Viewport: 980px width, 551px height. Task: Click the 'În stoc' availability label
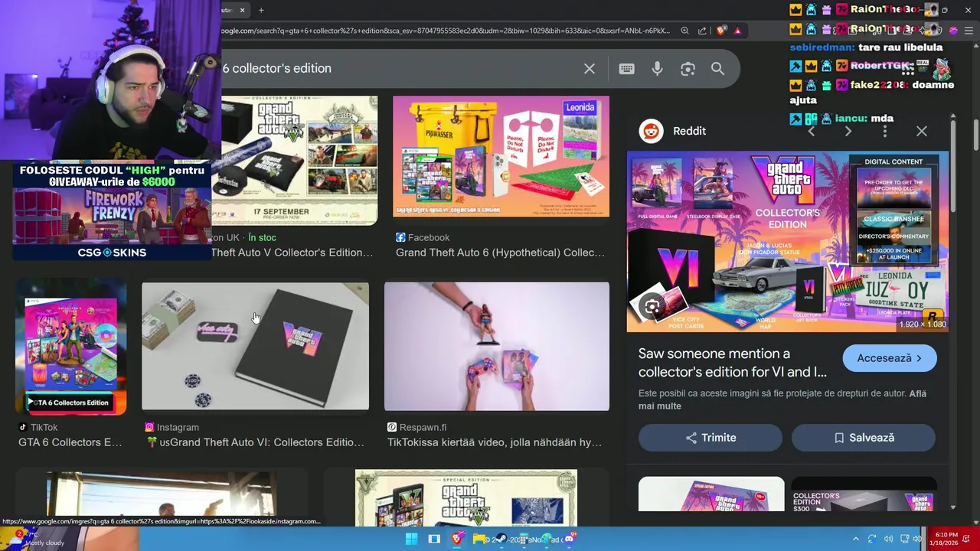(x=262, y=237)
